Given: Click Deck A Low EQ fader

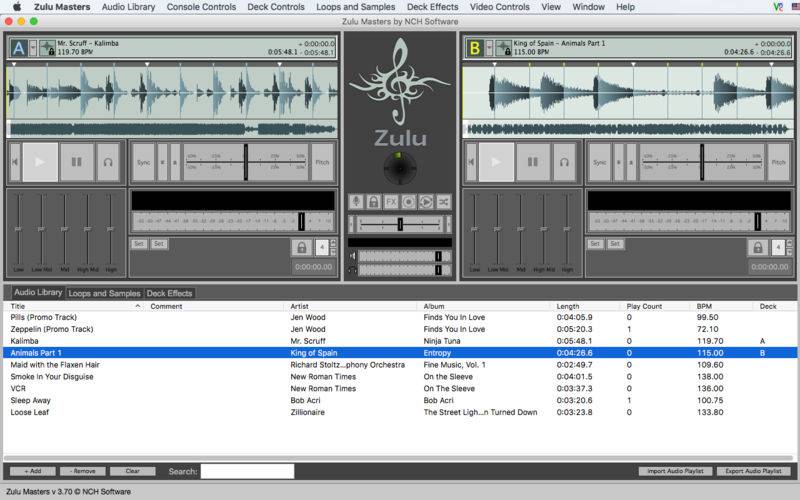Looking at the screenshot, I should tap(18, 229).
